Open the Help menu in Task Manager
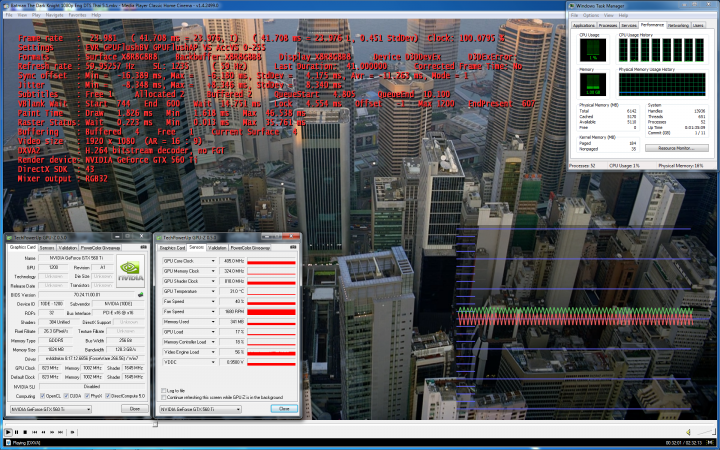The width and height of the screenshot is (720, 450). [623, 15]
